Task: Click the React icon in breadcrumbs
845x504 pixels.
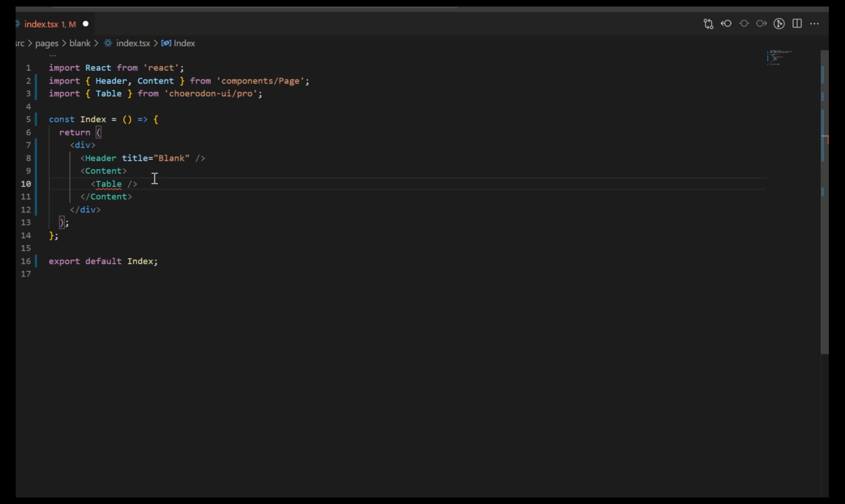Action: 108,43
